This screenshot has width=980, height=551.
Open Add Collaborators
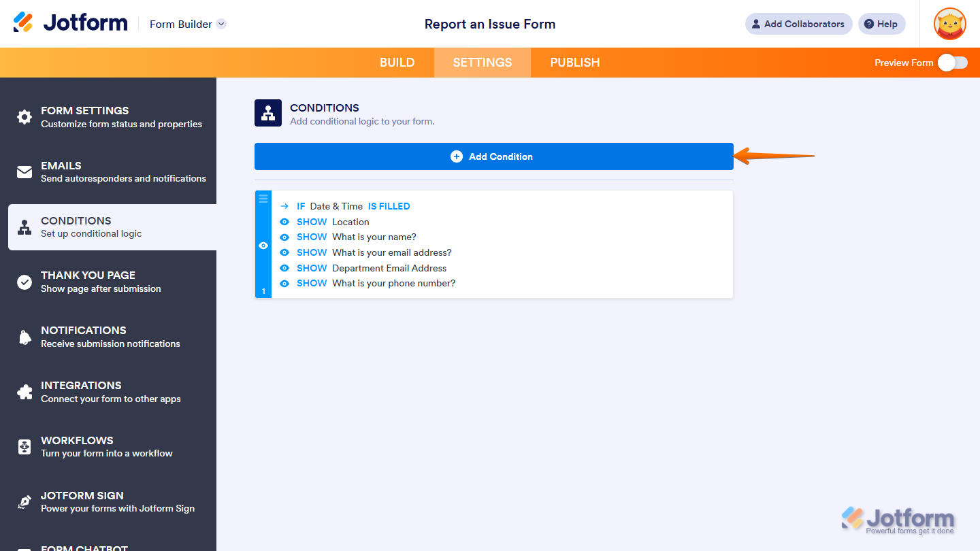tap(798, 24)
